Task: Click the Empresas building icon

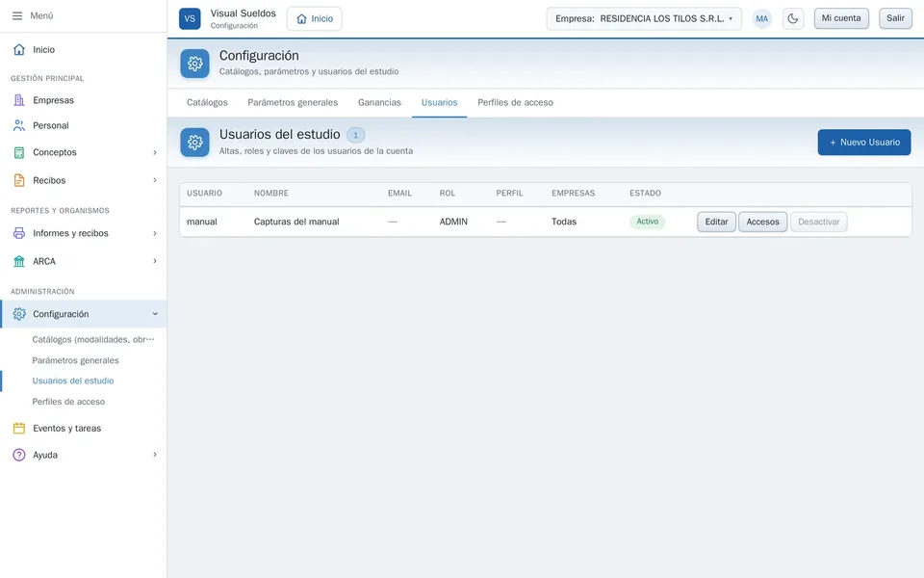Action: pos(19,100)
